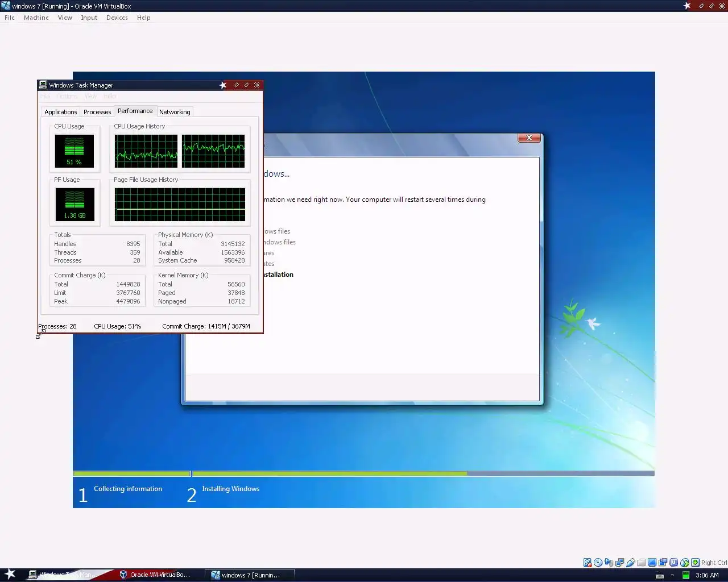The height and width of the screenshot is (582, 728).
Task: Switch to the Networking tab
Action: pos(175,112)
